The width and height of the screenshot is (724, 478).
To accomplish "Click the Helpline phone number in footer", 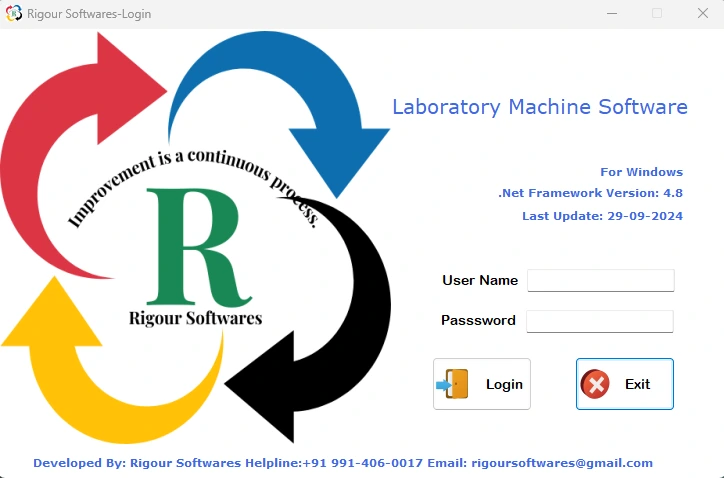I will 362,463.
